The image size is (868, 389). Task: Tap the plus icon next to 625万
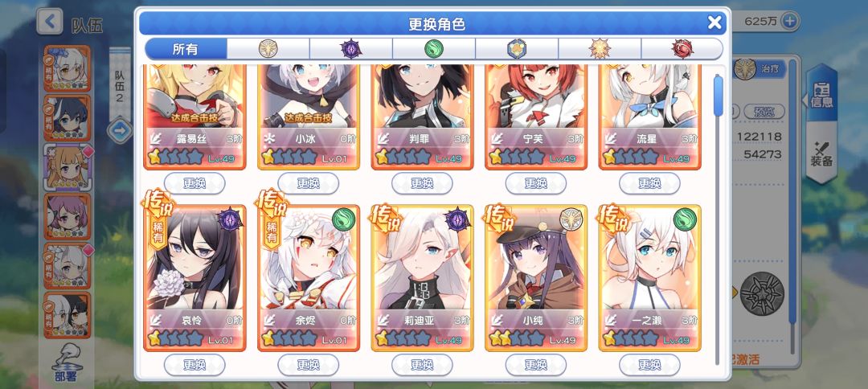(790, 22)
